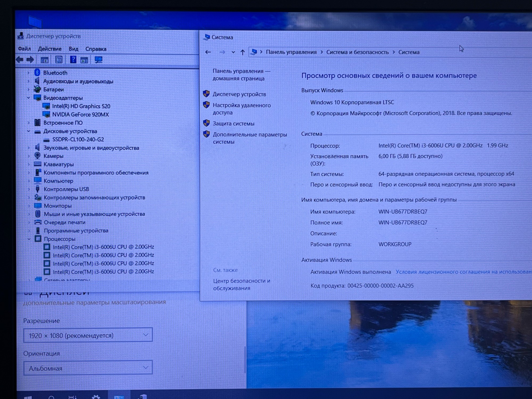Expand the Встроенное ПО node
The image size is (532, 399).
click(28, 123)
